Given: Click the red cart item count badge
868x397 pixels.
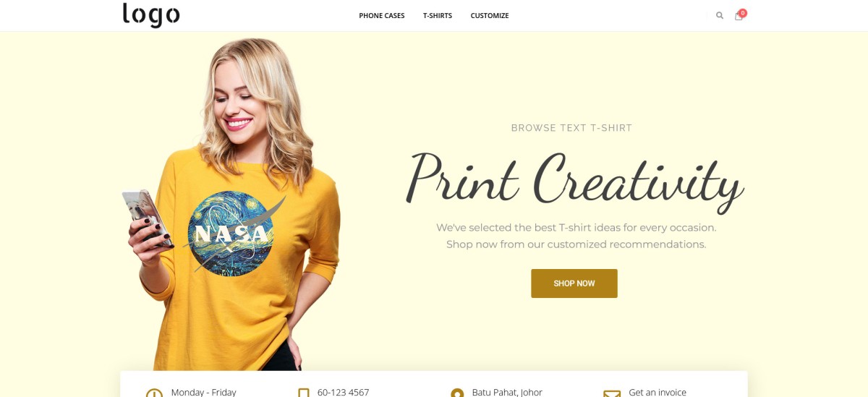Looking at the screenshot, I should (743, 12).
